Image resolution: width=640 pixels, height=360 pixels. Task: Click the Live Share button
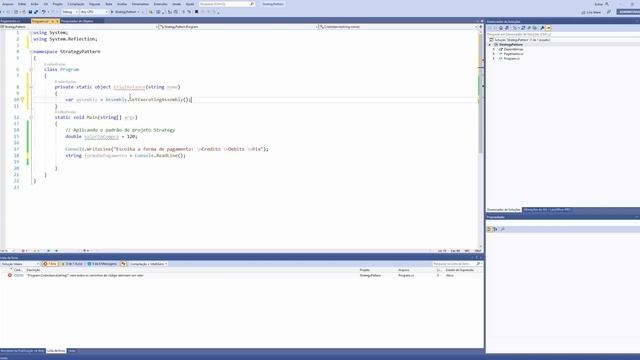click(x=591, y=12)
